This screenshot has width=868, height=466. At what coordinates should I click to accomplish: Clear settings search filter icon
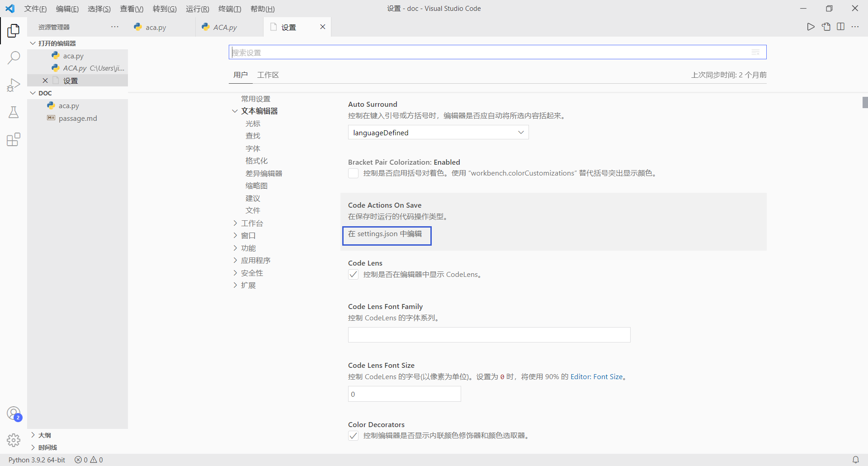[755, 52]
